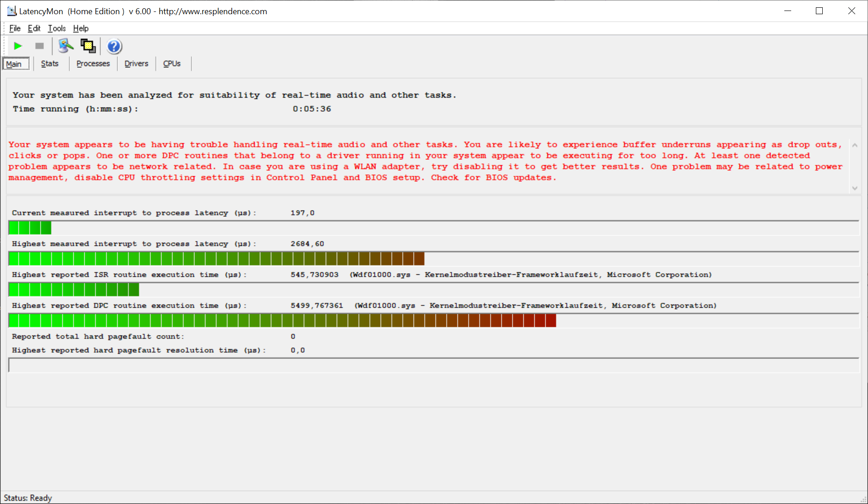Viewport: 868px width, 504px height.
Task: Minimize the LatencyMon window
Action: (x=788, y=11)
